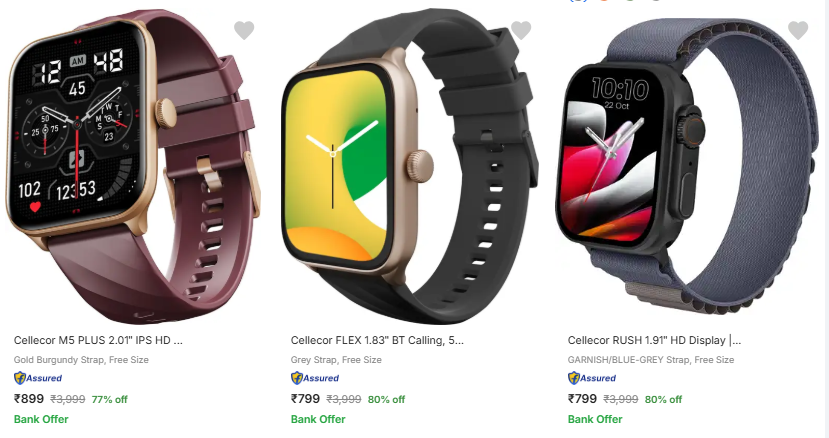
Task: Click Assured badge under Cellecor FLEX
Action: tap(315, 378)
